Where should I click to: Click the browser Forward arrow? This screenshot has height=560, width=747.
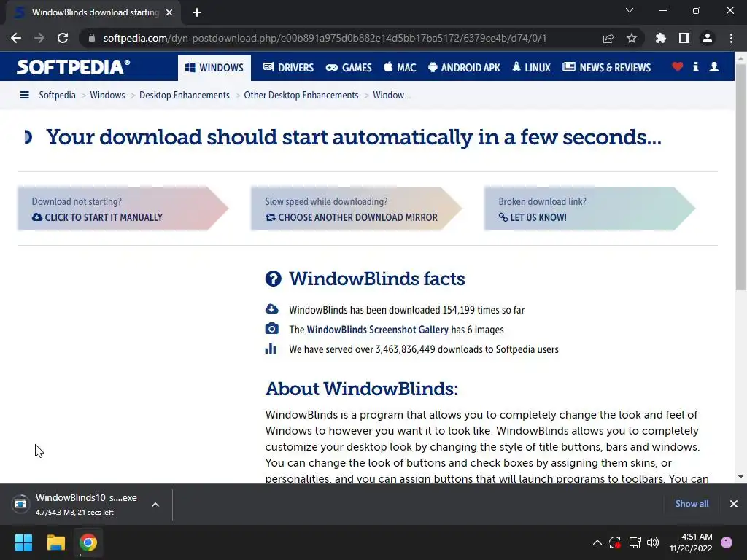(x=39, y=38)
